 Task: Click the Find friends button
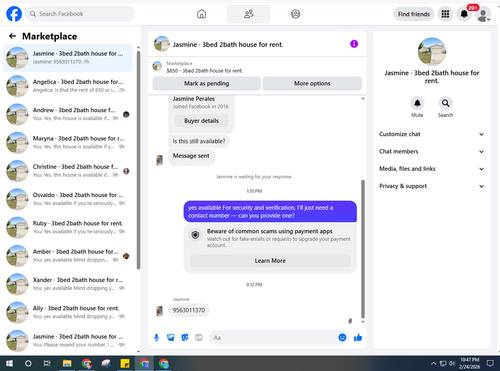[414, 14]
